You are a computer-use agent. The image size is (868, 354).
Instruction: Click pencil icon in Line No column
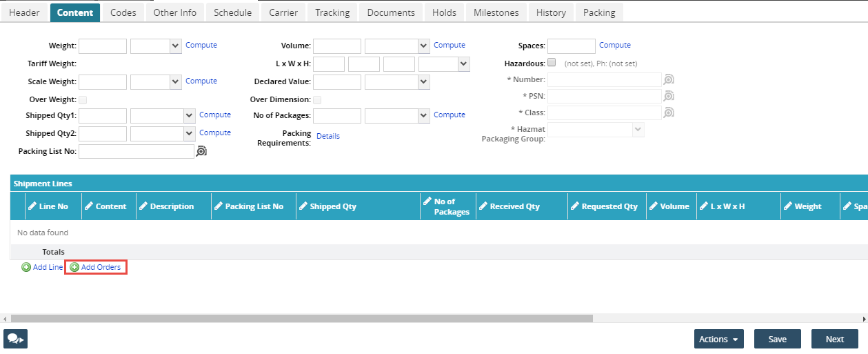pyautogui.click(x=32, y=206)
